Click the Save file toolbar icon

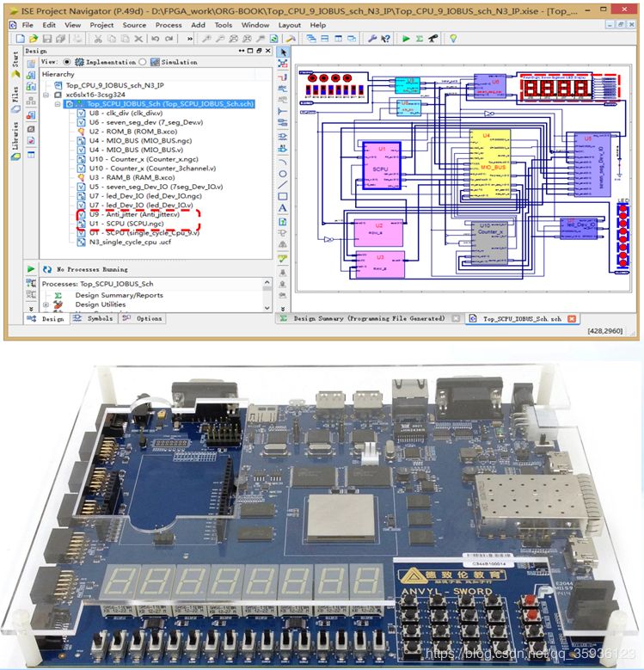47,39
